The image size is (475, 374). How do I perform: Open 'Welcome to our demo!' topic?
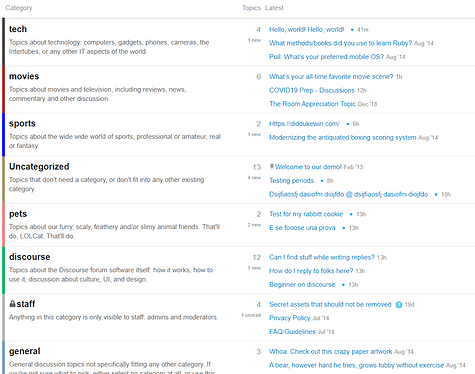click(308, 167)
